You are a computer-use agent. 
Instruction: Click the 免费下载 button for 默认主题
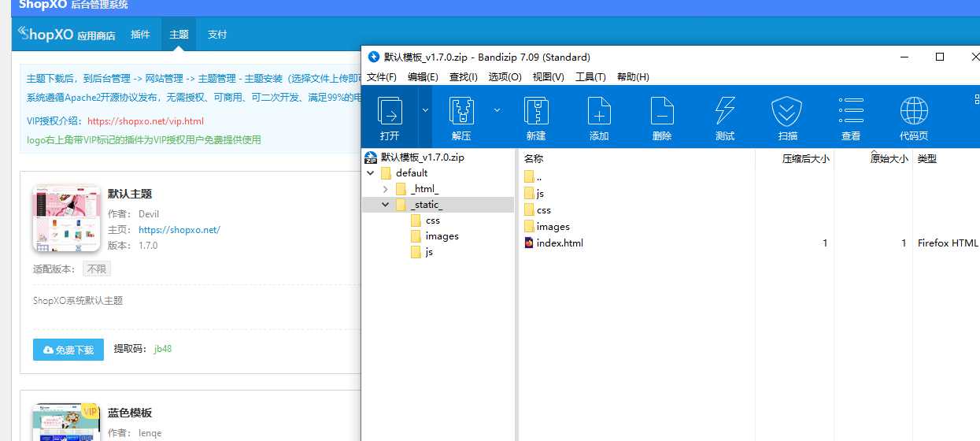coord(68,350)
